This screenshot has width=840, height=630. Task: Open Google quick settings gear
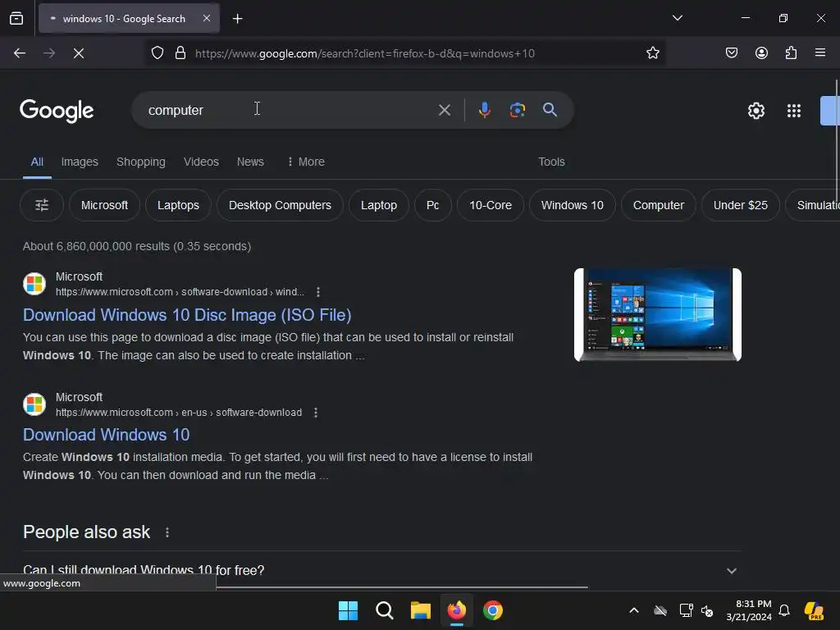(x=756, y=111)
